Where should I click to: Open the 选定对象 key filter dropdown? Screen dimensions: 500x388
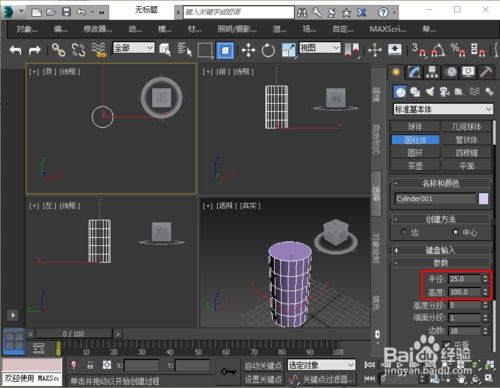pyautogui.click(x=321, y=365)
